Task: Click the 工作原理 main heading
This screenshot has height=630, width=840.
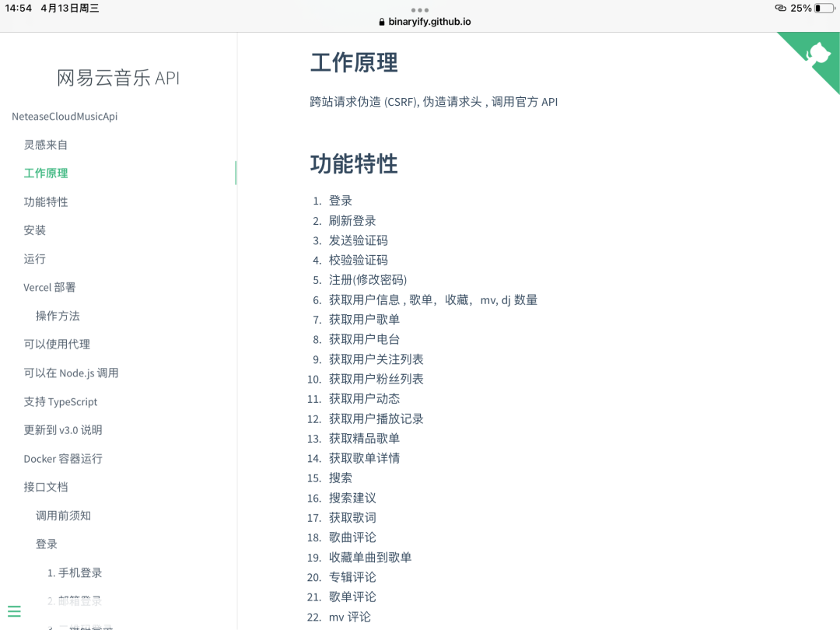Action: (354, 63)
